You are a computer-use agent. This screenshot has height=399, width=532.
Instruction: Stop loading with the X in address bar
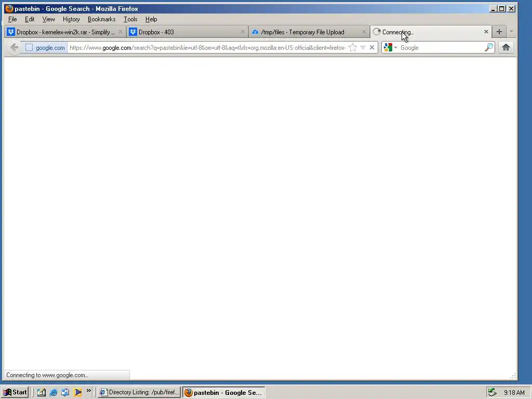tap(372, 47)
